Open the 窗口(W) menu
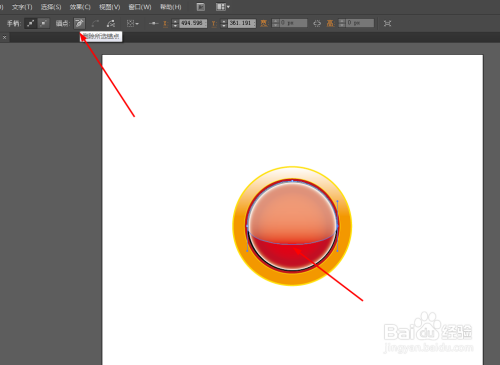 (140, 7)
